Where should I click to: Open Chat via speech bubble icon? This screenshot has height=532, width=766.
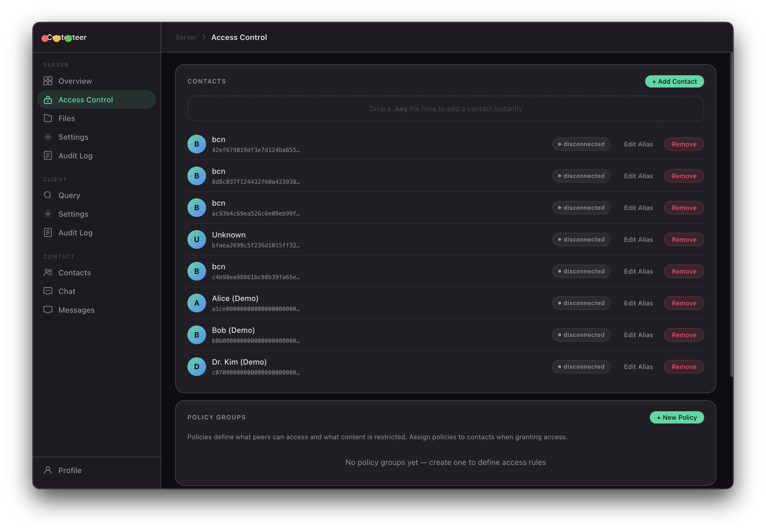pos(48,291)
